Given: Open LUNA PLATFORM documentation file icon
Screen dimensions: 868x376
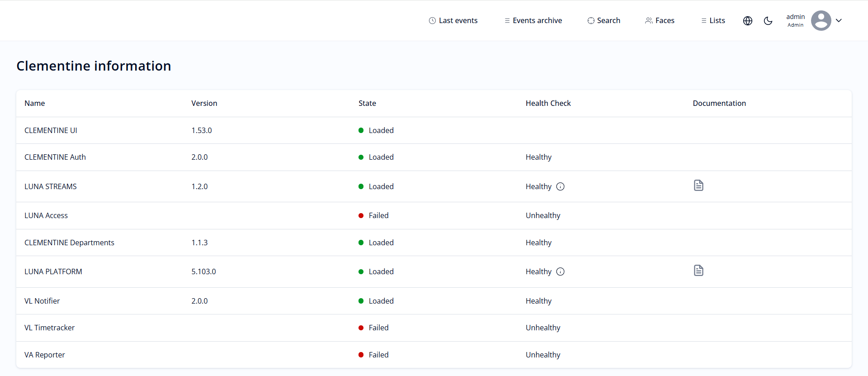Looking at the screenshot, I should (698, 271).
